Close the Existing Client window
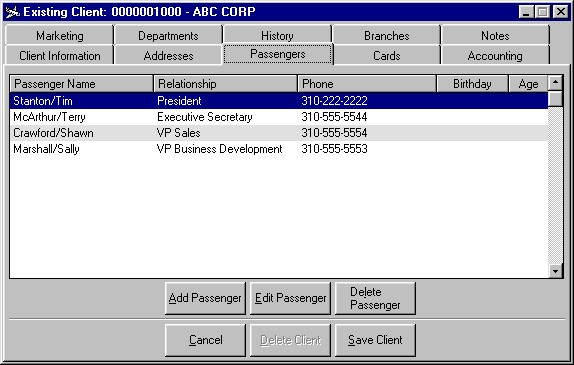This screenshot has height=365, width=574. click(560, 12)
